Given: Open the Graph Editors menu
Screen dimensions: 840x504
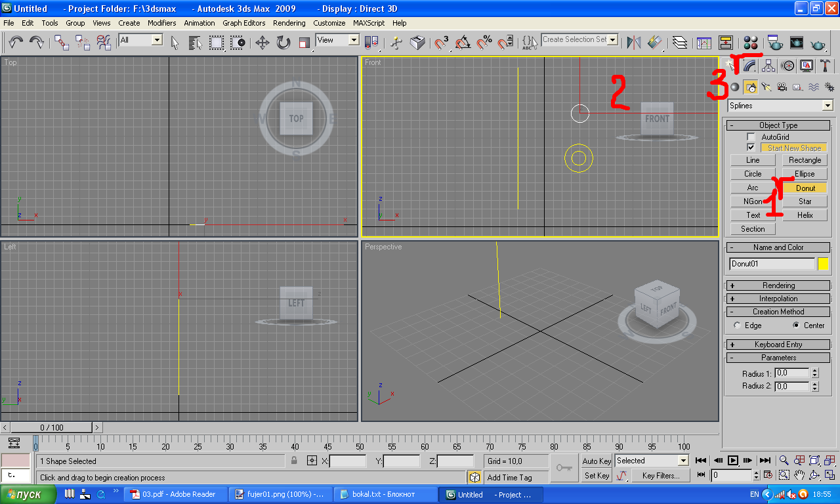Looking at the screenshot, I should point(243,23).
